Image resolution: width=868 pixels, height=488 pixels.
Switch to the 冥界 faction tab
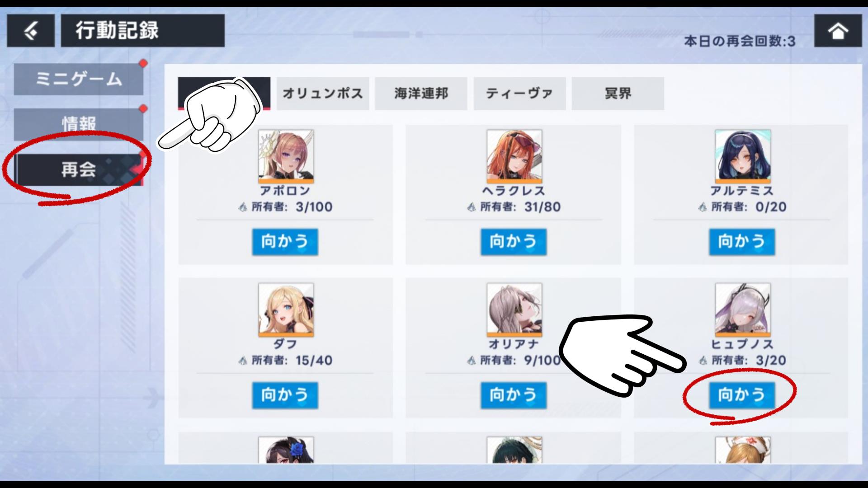click(618, 94)
